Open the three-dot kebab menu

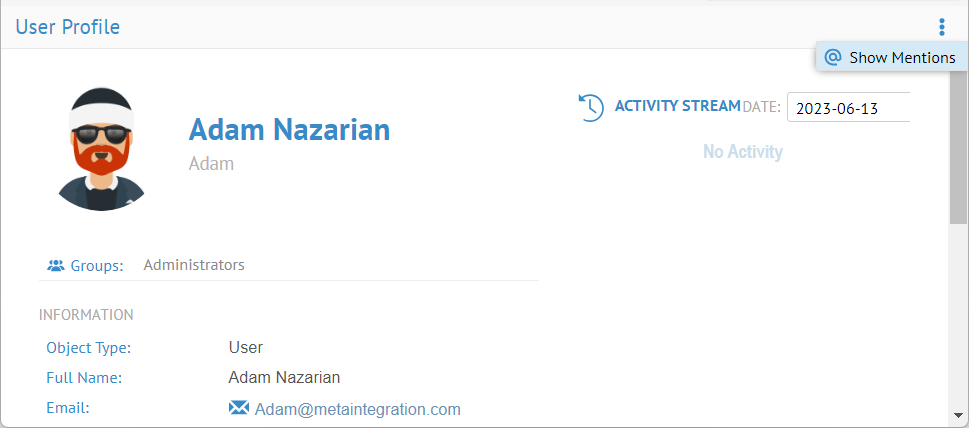[x=941, y=27]
